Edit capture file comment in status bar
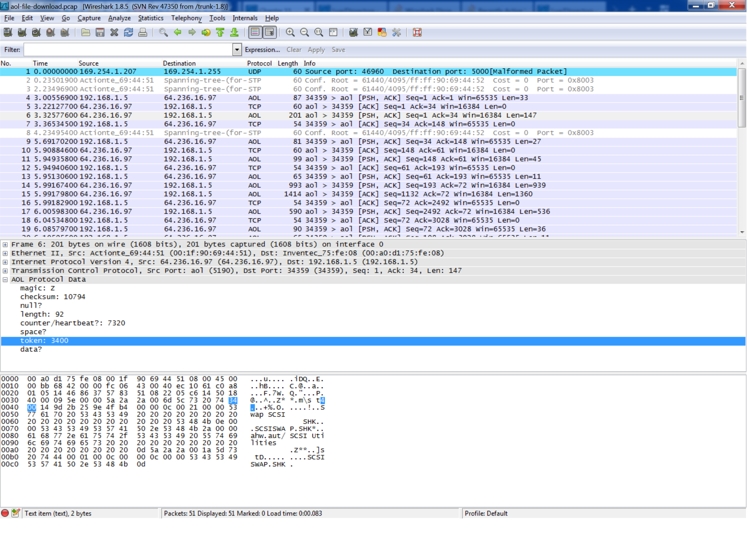 pos(15,513)
